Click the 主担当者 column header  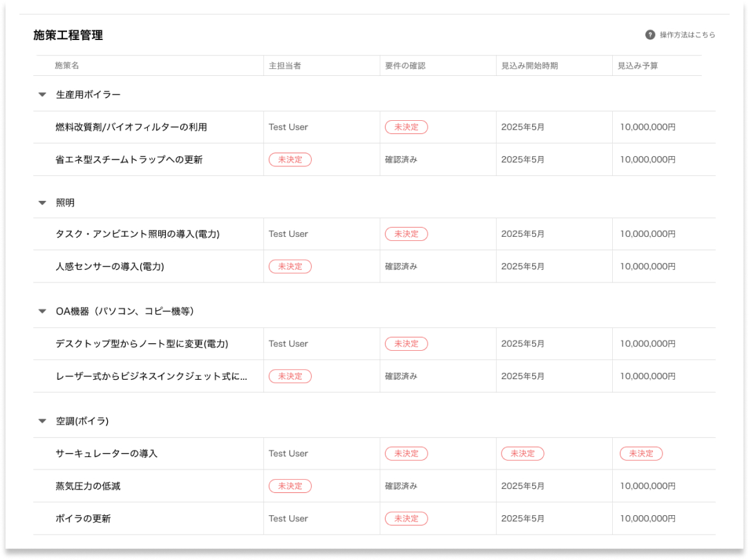tap(285, 66)
